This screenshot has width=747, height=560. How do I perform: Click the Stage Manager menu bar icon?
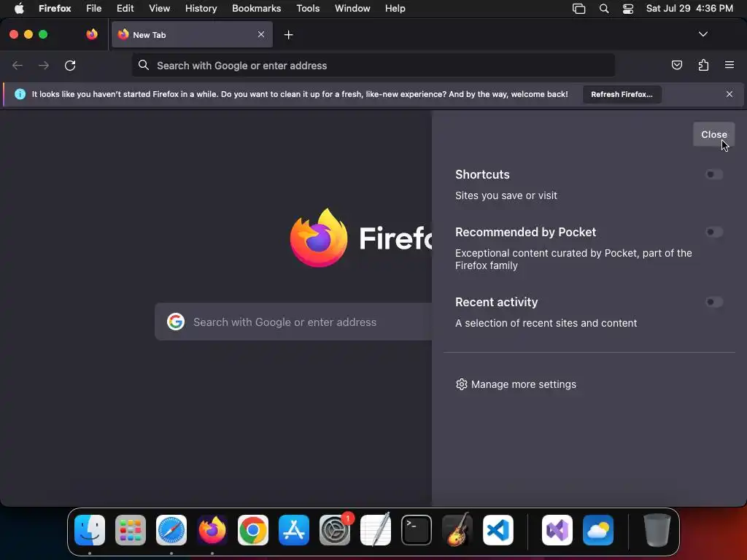578,9
